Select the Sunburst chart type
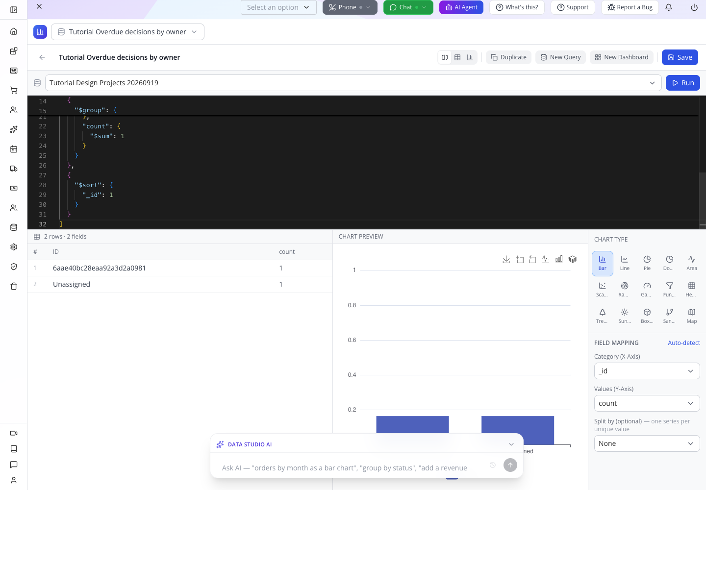This screenshot has width=706, height=588. tap(625, 316)
